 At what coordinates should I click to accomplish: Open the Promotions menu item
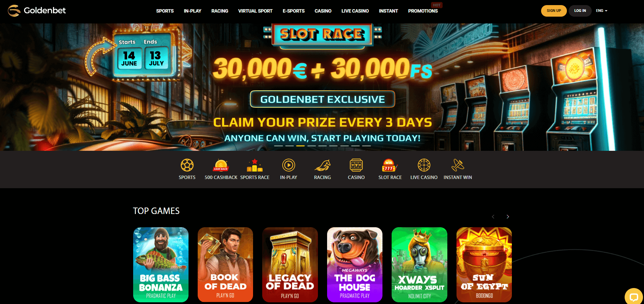pos(423,11)
